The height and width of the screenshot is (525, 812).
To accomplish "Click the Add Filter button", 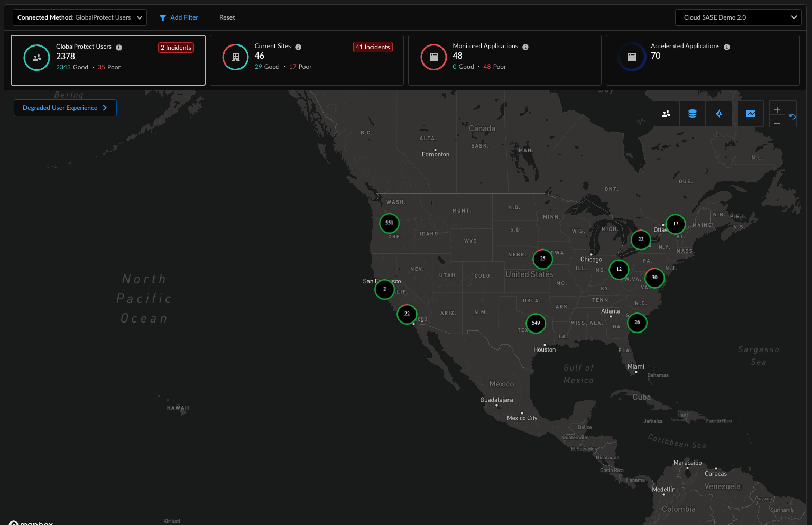I will (179, 17).
